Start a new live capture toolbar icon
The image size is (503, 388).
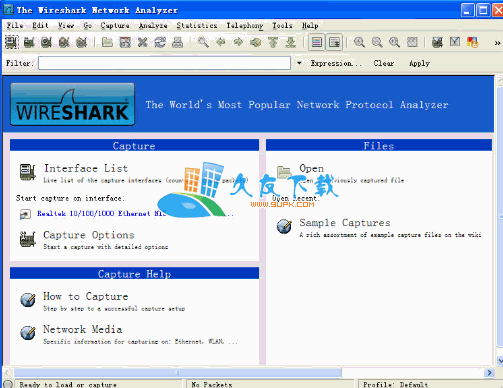coord(47,42)
